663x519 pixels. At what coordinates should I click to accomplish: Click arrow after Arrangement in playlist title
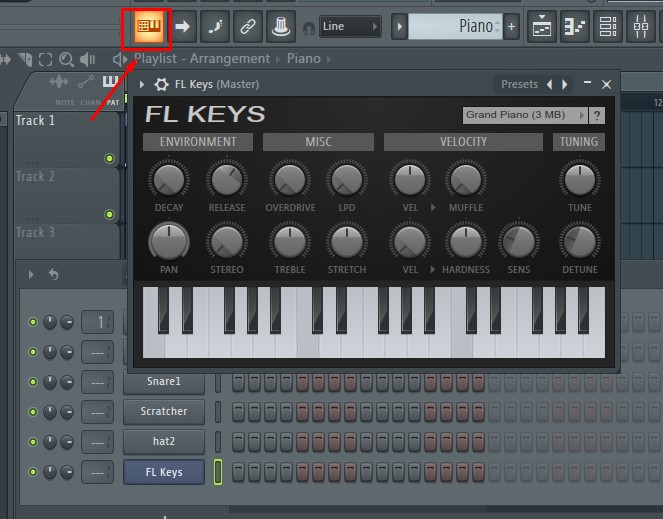[x=278, y=60]
